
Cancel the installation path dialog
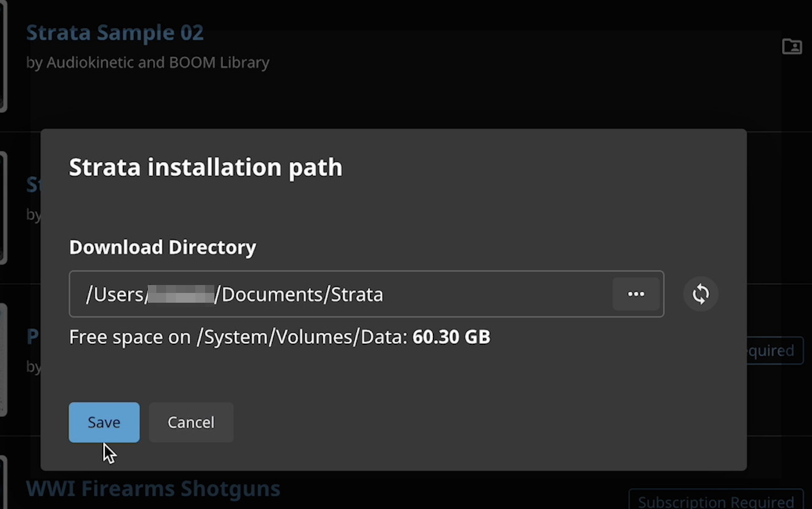191,422
